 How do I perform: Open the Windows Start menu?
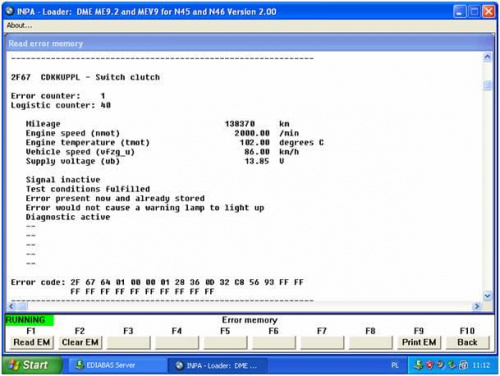pyautogui.click(x=32, y=365)
